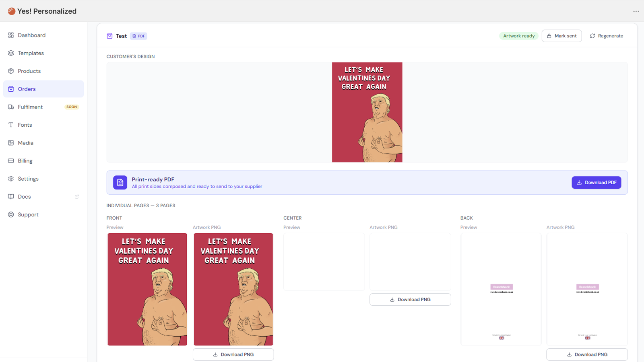The image size is (644, 362).
Task: Navigate to the Products section
Action: tap(43, 71)
